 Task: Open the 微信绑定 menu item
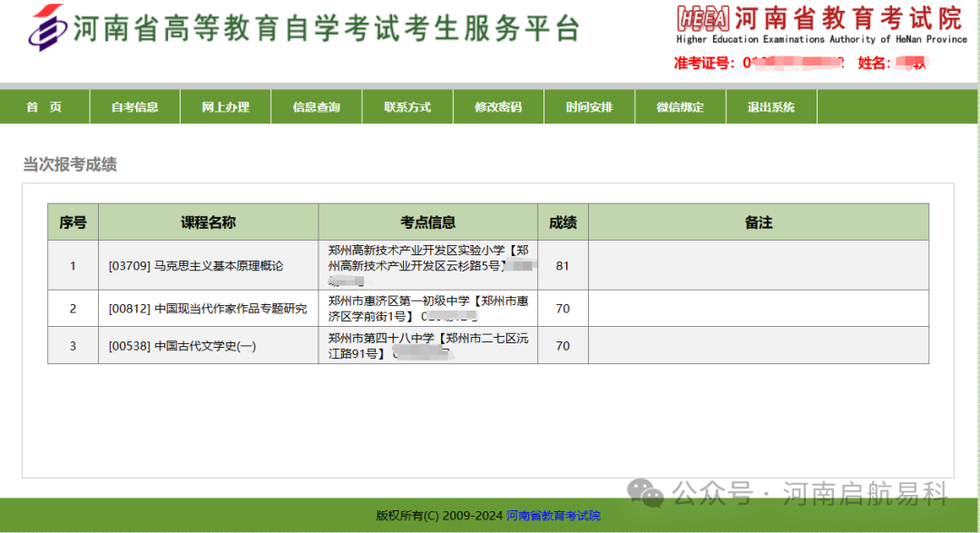(x=680, y=107)
